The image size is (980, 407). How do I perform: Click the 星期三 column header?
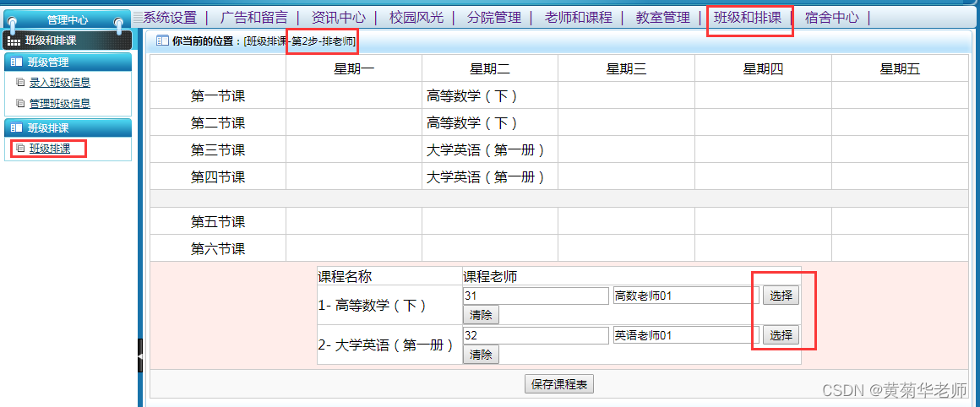[626, 68]
